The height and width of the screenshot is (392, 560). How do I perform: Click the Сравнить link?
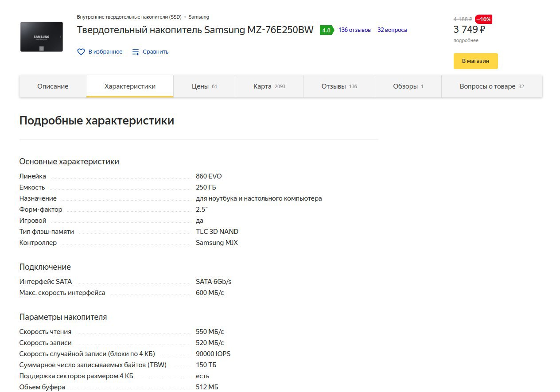point(156,52)
